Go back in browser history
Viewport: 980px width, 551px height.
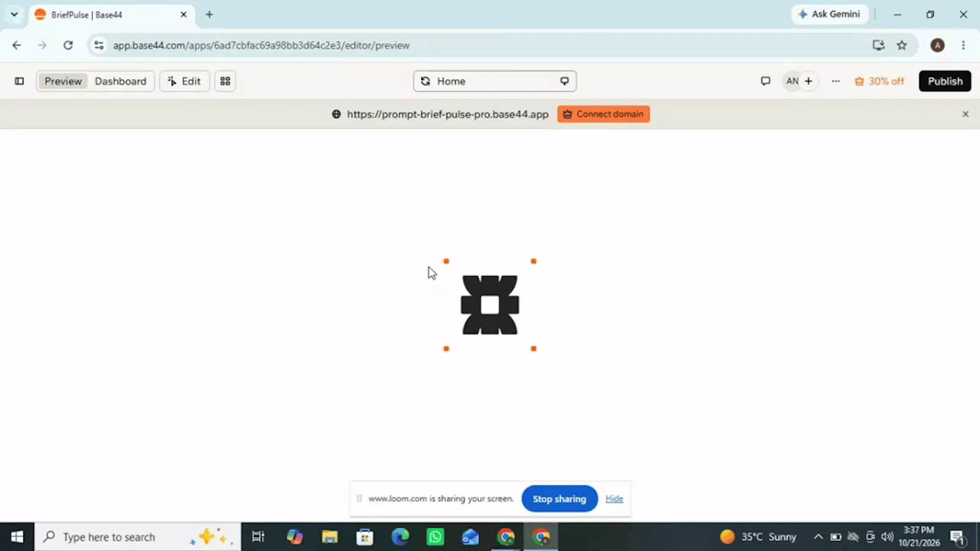pos(17,45)
